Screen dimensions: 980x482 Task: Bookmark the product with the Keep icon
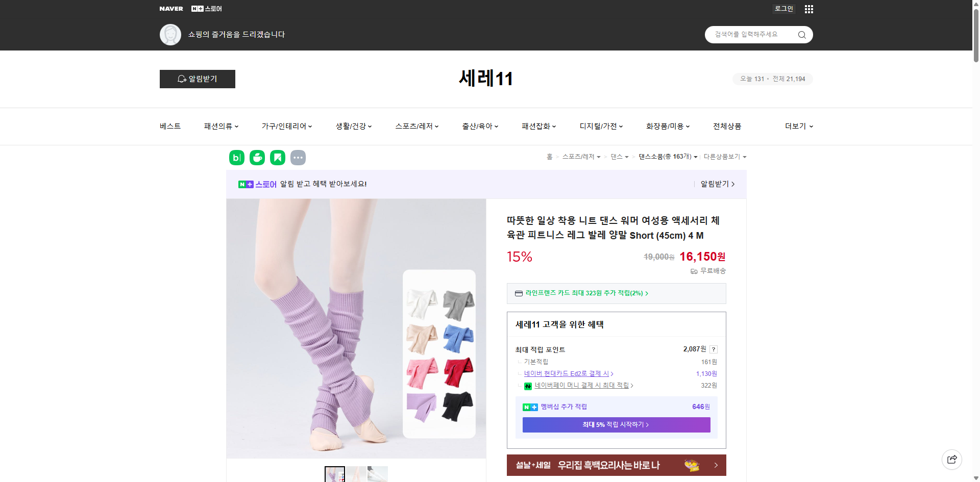[x=277, y=158]
